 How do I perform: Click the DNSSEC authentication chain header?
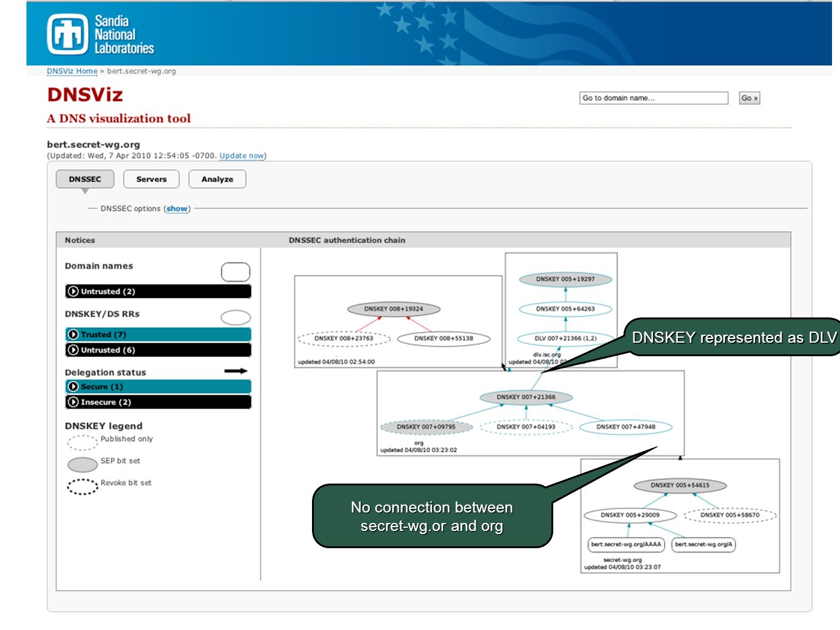pos(347,240)
